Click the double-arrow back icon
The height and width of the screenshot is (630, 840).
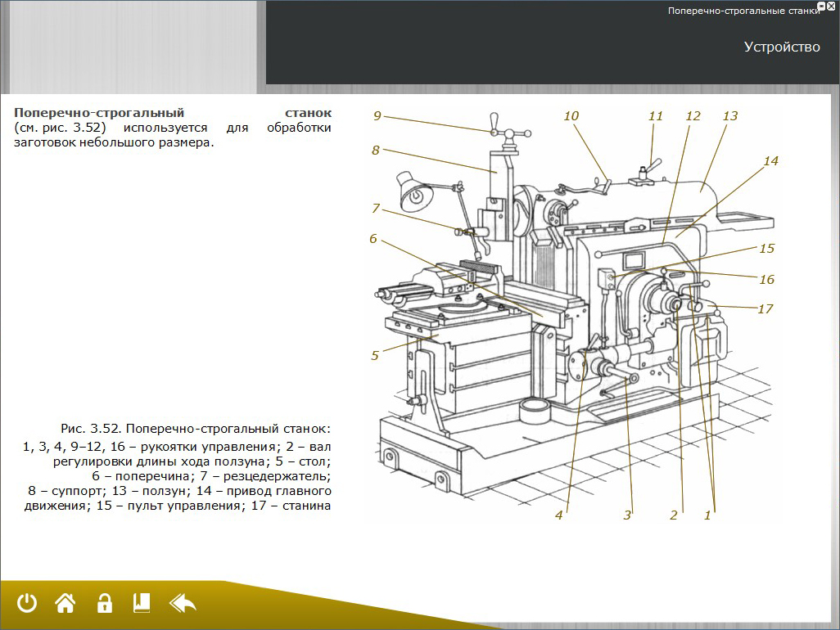(183, 604)
